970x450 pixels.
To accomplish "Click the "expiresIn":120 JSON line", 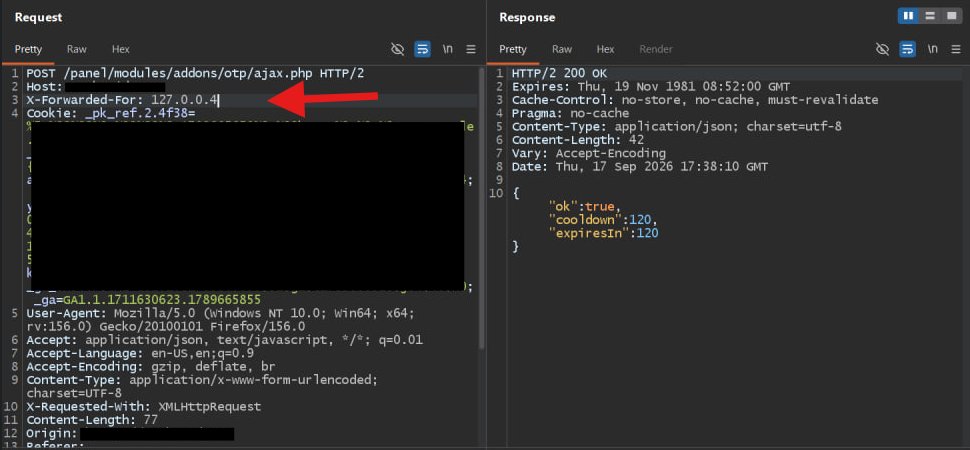I will point(603,233).
